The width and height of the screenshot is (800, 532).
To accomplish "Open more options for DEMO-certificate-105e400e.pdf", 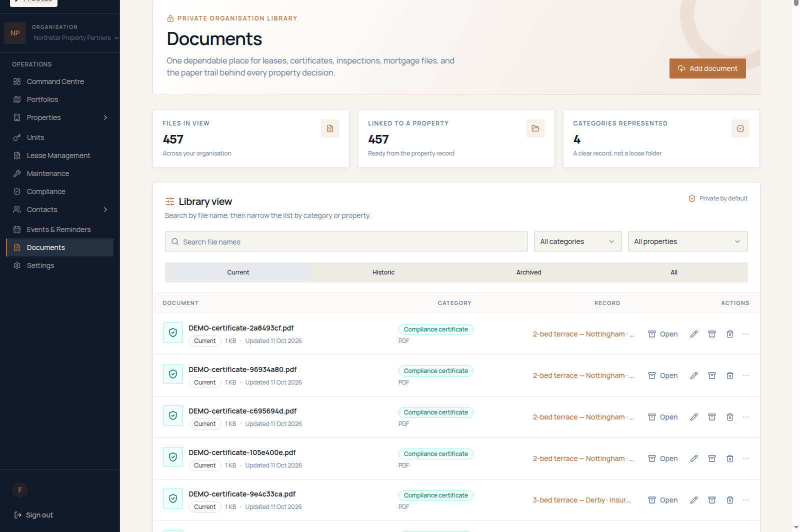I will (746, 458).
